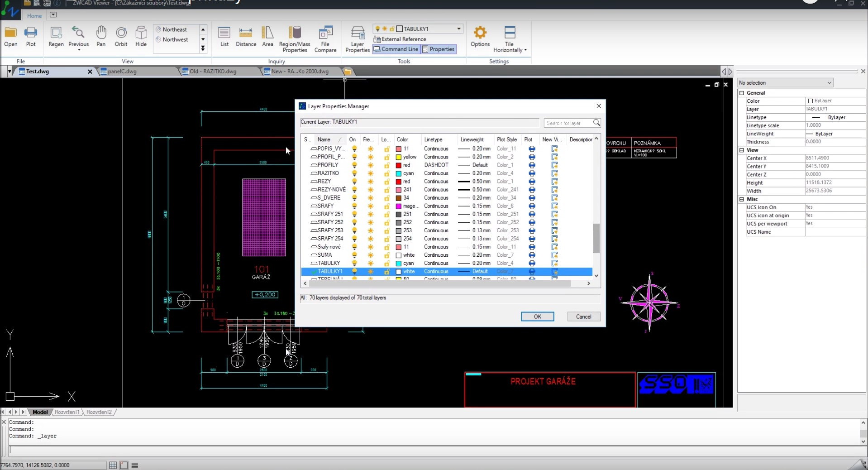Click OK in Layer Properties Manager

click(537, 317)
